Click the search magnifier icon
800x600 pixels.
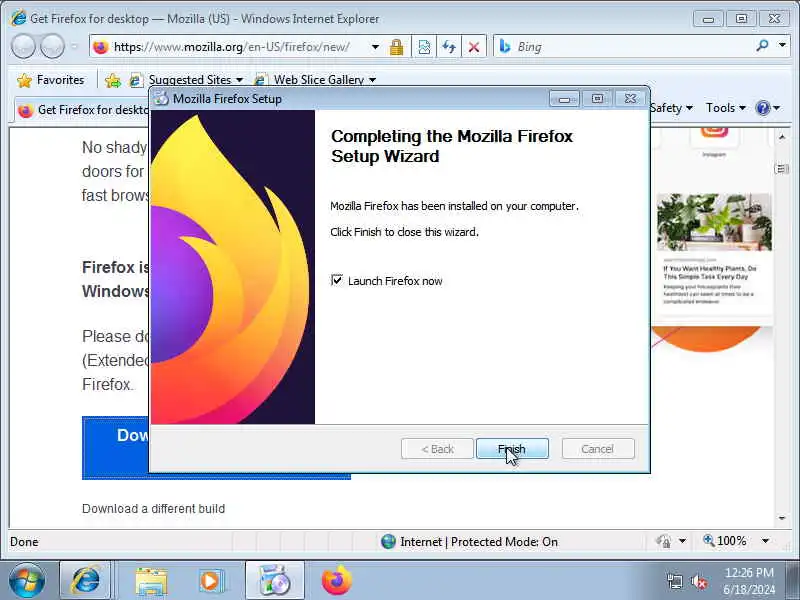pos(762,46)
